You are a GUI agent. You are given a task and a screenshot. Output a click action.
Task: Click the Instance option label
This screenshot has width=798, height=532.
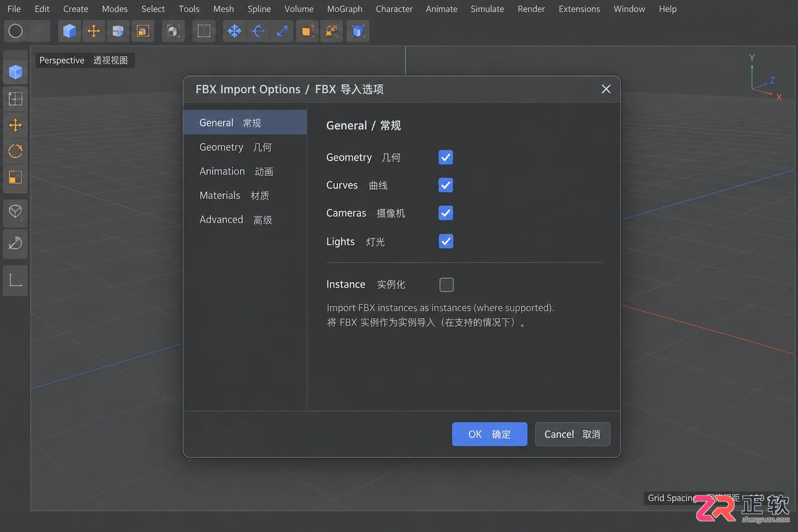[x=366, y=284]
